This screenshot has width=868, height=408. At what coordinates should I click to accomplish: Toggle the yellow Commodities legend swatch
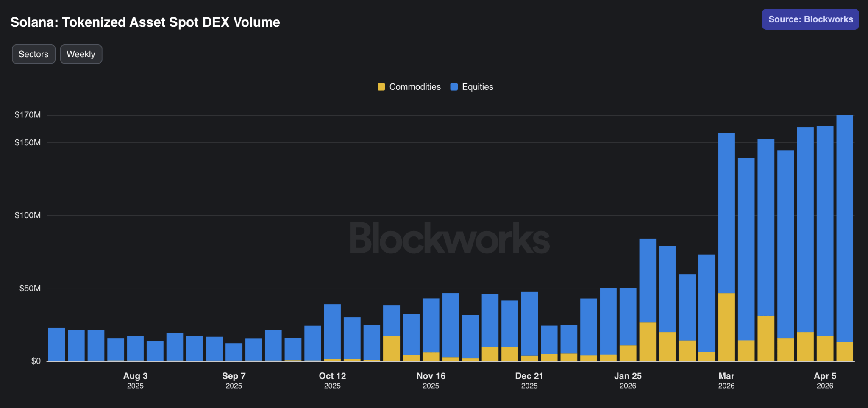tap(381, 87)
